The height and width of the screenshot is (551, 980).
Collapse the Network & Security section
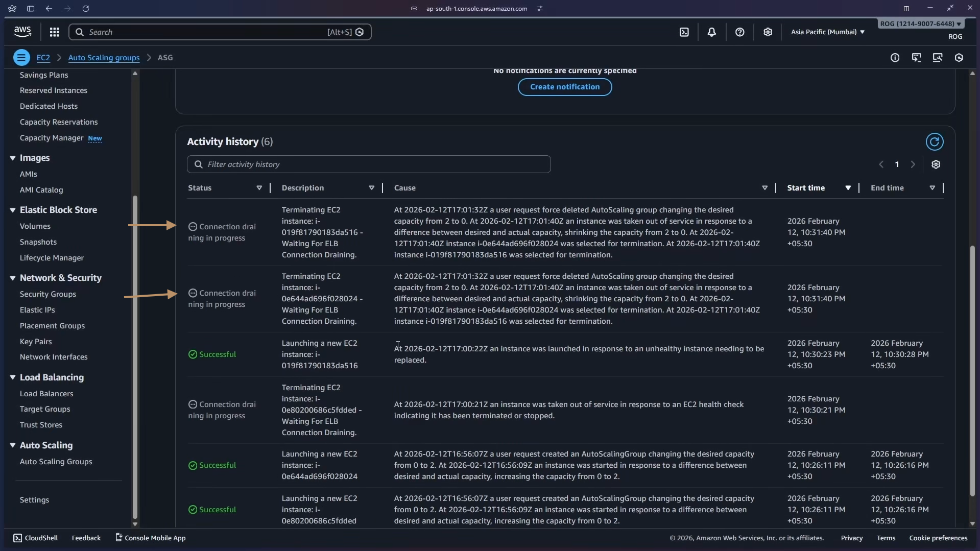(13, 278)
